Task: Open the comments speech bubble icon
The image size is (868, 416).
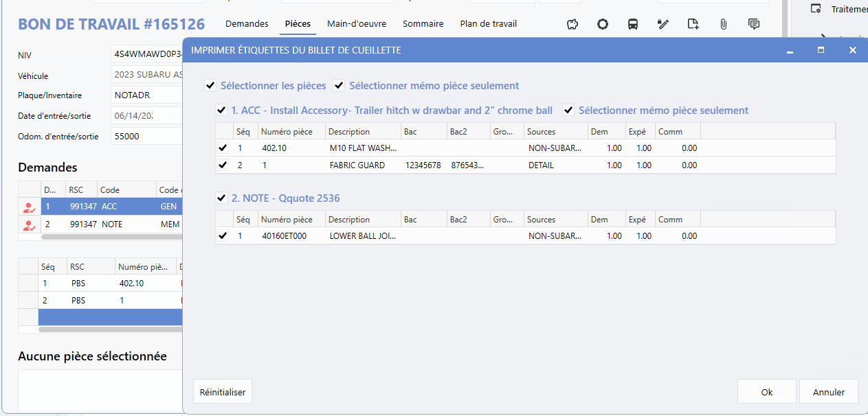Action: click(754, 24)
